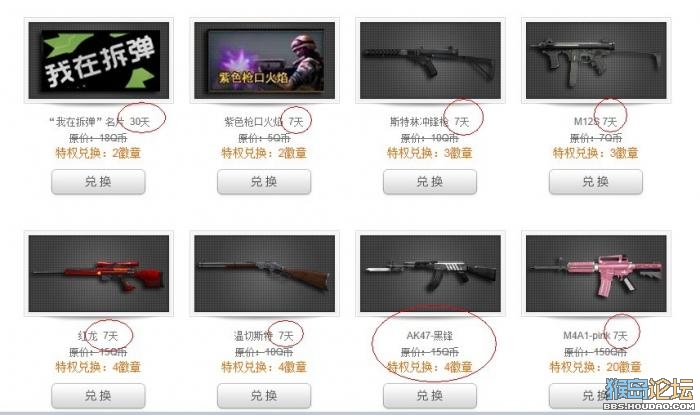Redeem the 我在拆弹 name card with 兑换

tap(98, 182)
